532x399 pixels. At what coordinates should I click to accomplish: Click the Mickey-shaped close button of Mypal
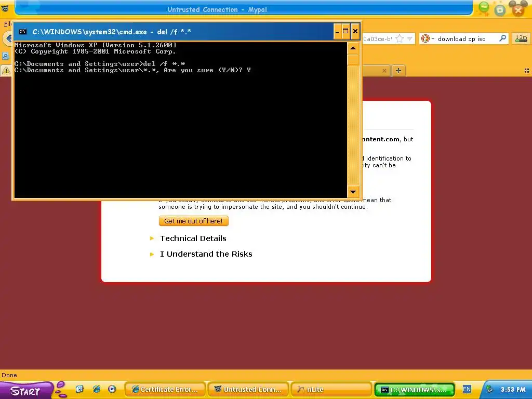[518, 9]
